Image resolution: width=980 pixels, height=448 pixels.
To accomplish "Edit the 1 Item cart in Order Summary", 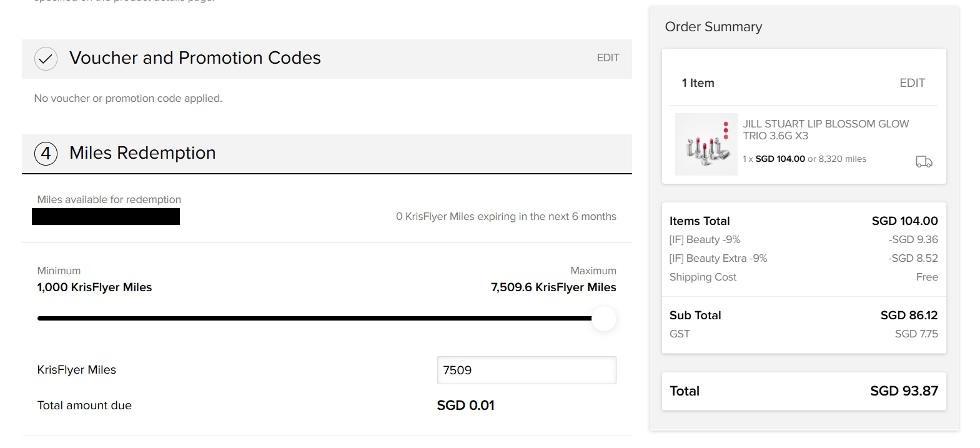I will click(912, 83).
